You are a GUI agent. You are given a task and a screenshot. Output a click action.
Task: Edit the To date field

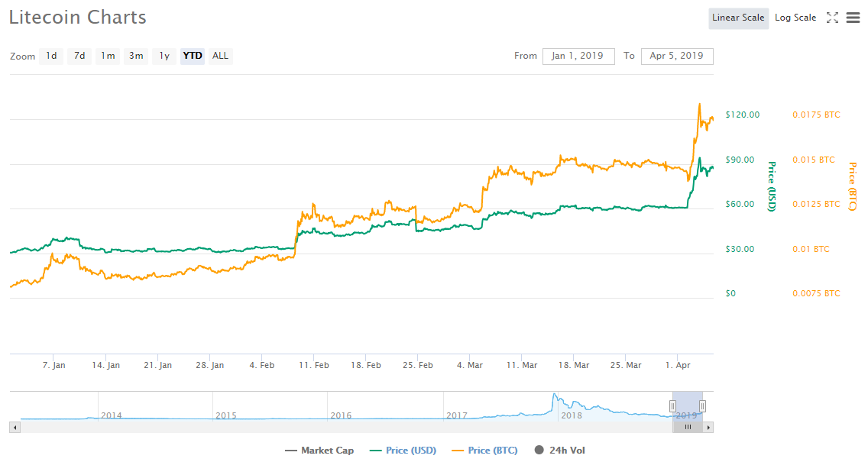677,56
